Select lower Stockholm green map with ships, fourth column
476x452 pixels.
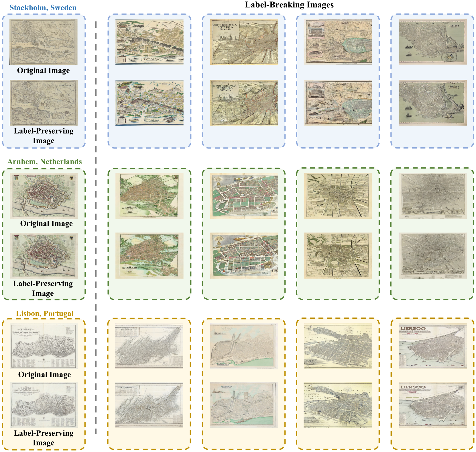433,103
